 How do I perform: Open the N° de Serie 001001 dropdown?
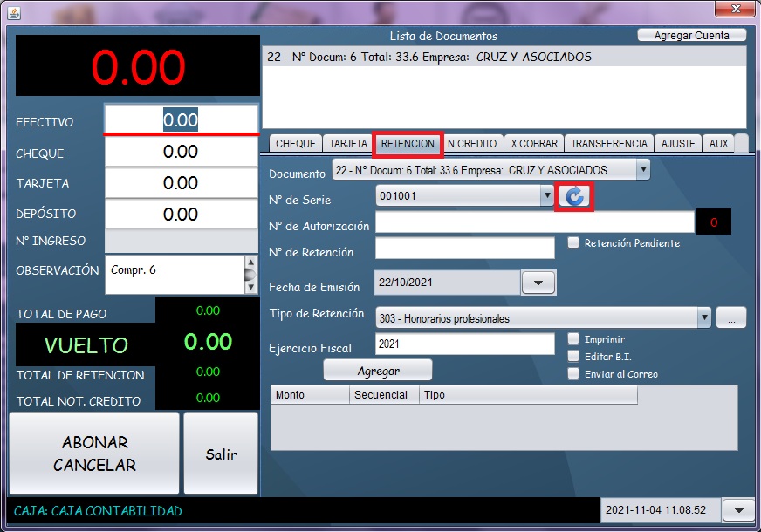[546, 196]
